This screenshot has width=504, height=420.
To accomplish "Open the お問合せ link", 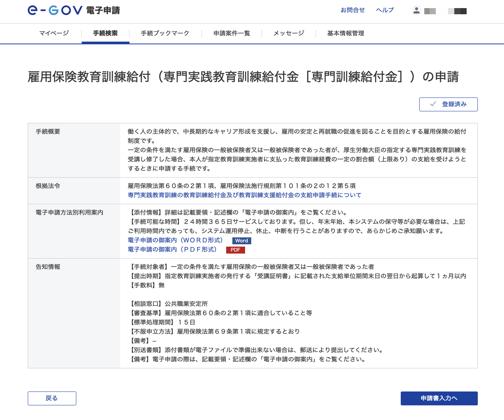I will pos(353,10).
